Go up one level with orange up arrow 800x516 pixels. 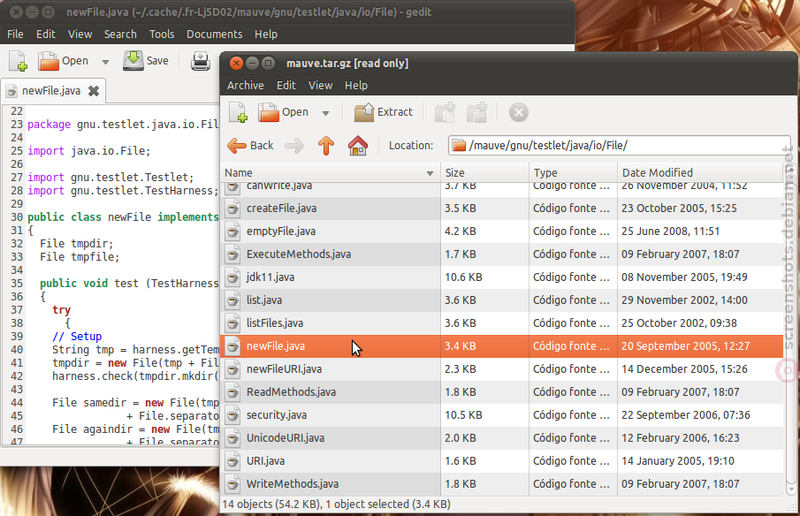(326, 145)
